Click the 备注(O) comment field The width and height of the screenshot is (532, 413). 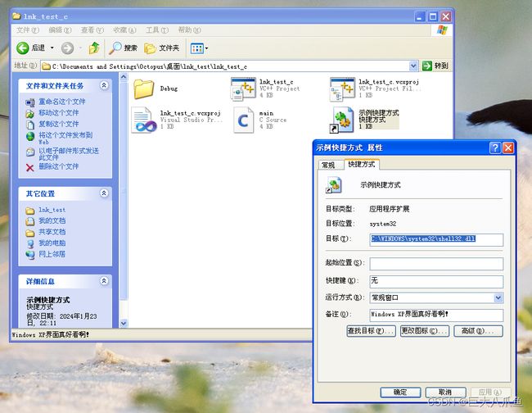pyautogui.click(x=436, y=315)
